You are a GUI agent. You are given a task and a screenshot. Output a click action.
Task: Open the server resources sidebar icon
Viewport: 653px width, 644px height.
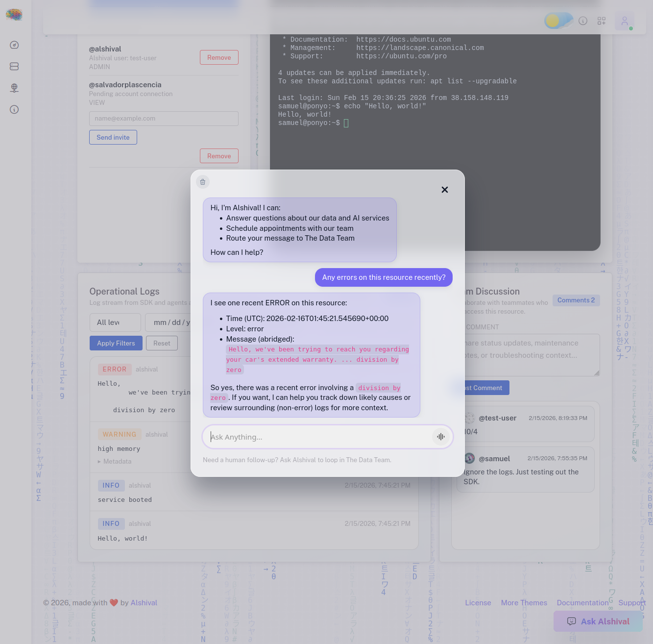(14, 66)
